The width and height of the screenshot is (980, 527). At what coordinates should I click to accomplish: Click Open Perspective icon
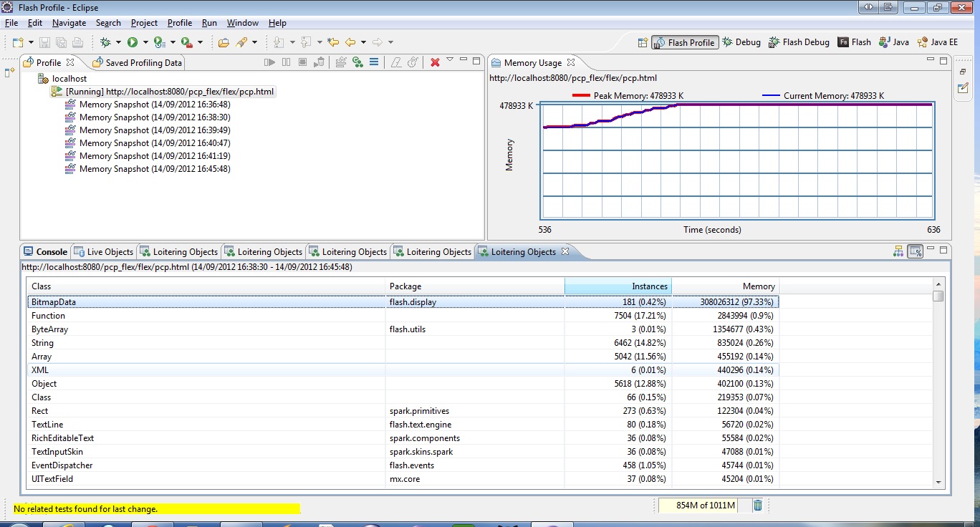[x=643, y=42]
